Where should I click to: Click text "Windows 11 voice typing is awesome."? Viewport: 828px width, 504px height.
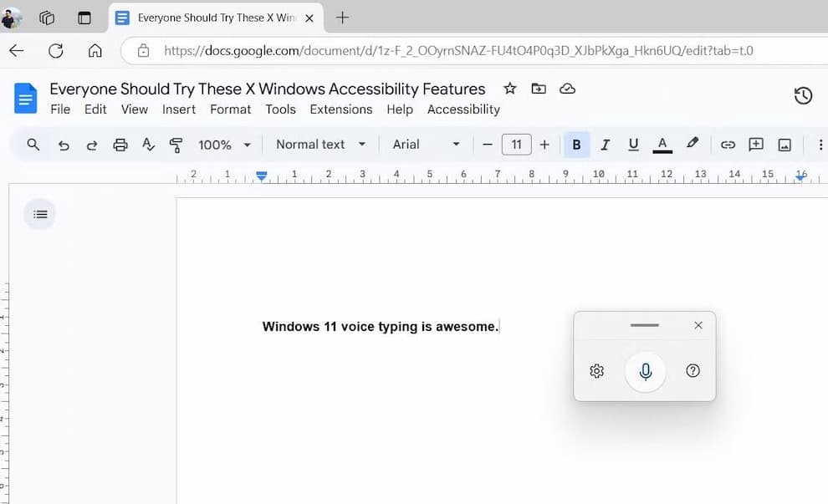point(381,327)
